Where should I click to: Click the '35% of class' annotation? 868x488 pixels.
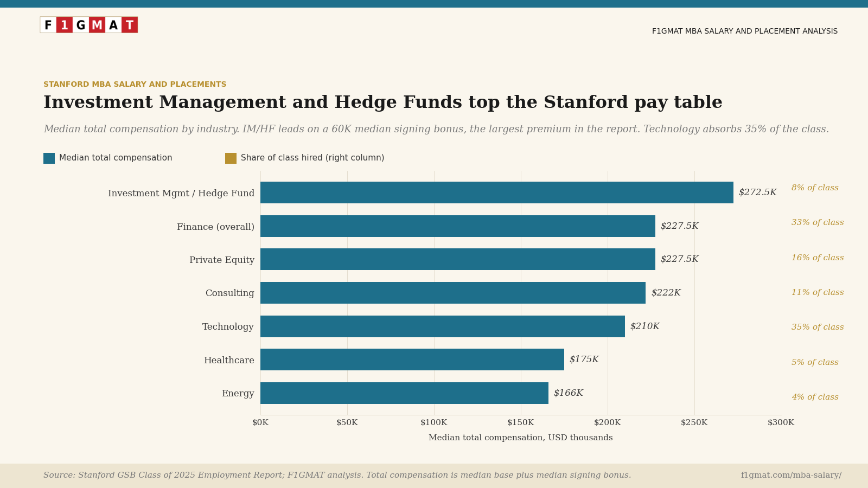point(818,328)
